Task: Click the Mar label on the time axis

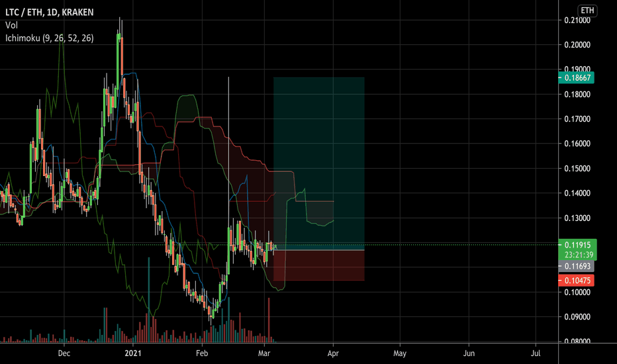Action: 264,353
